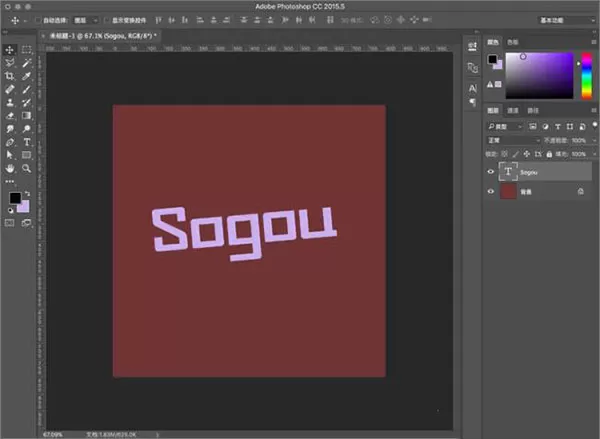Switch to the Channels tab

click(513, 111)
